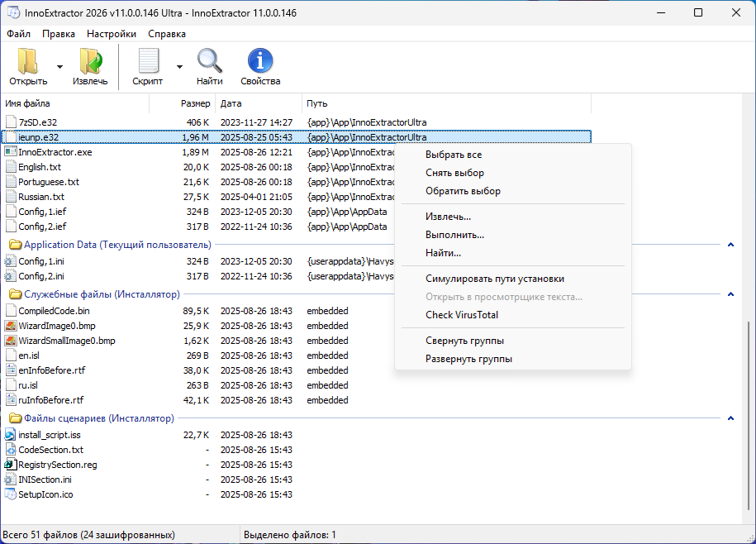The image size is (756, 544).
Task: Select Симулировать пути установки menu entry
Action: pos(513,279)
